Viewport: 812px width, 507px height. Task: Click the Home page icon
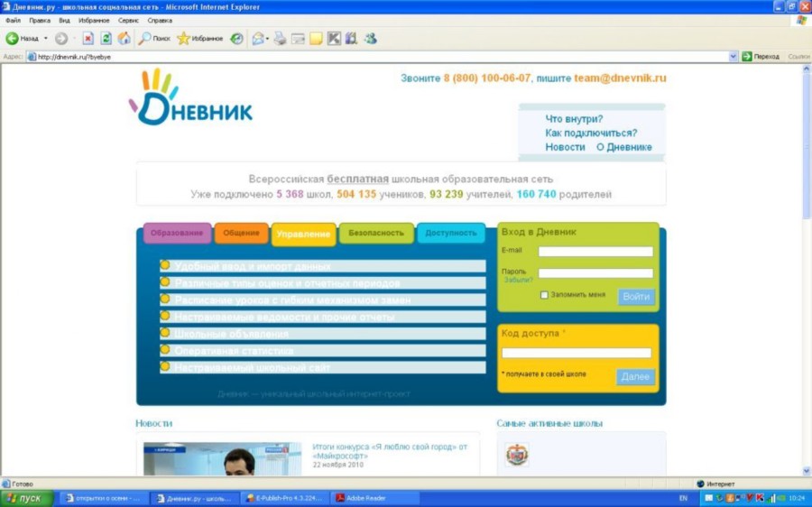click(125, 38)
